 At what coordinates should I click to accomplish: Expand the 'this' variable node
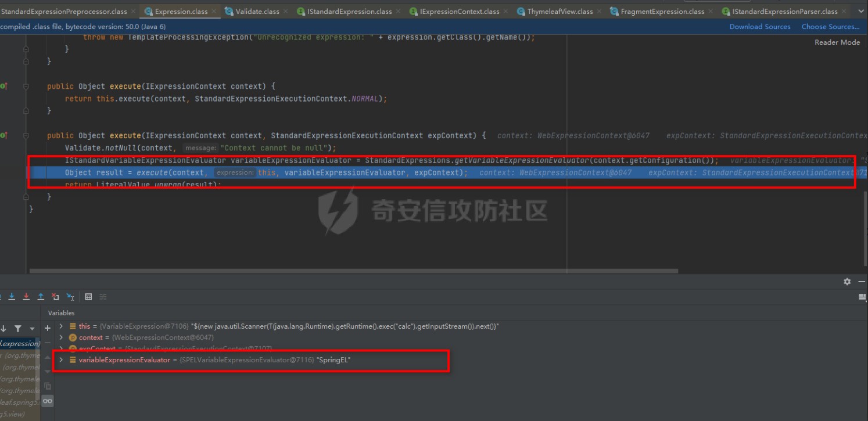[61, 326]
